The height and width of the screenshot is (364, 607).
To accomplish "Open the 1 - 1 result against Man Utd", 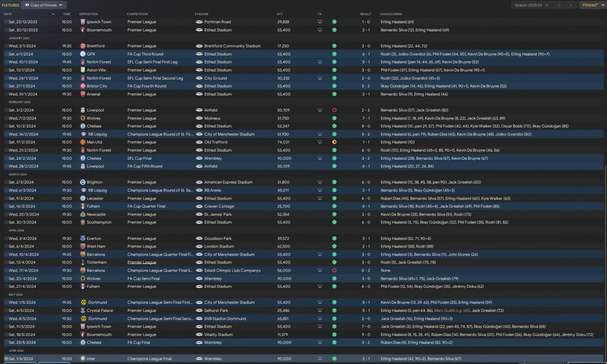I will [366, 142].
